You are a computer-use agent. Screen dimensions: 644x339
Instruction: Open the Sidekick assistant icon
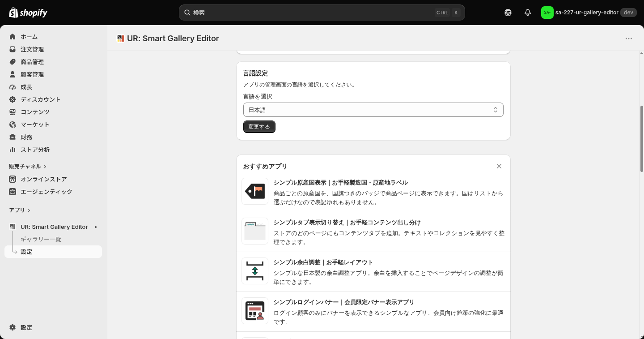click(x=508, y=13)
